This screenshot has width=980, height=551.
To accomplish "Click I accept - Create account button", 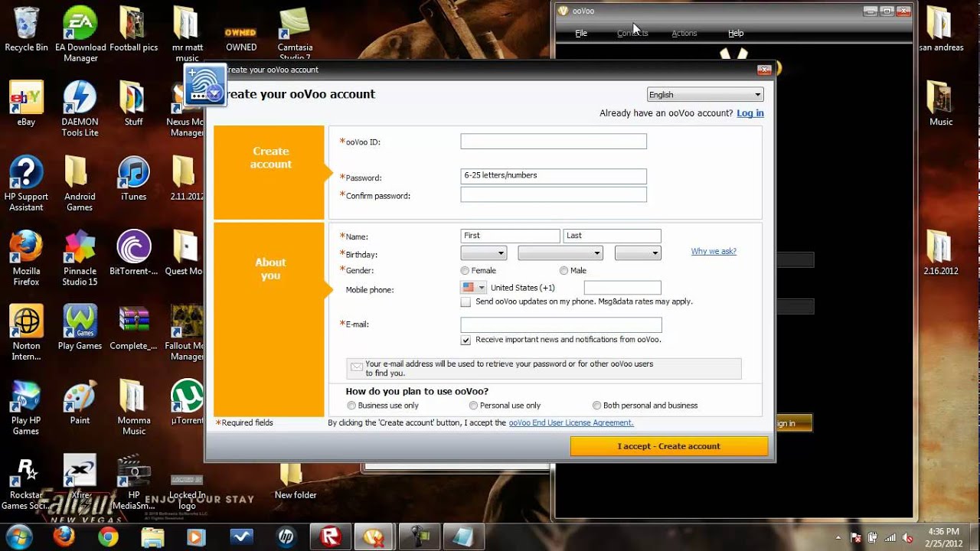I will click(669, 446).
